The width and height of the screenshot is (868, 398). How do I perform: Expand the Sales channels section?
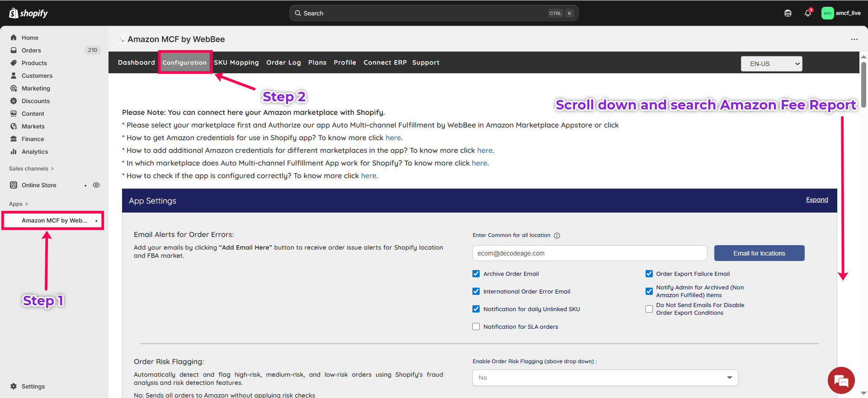click(x=31, y=169)
